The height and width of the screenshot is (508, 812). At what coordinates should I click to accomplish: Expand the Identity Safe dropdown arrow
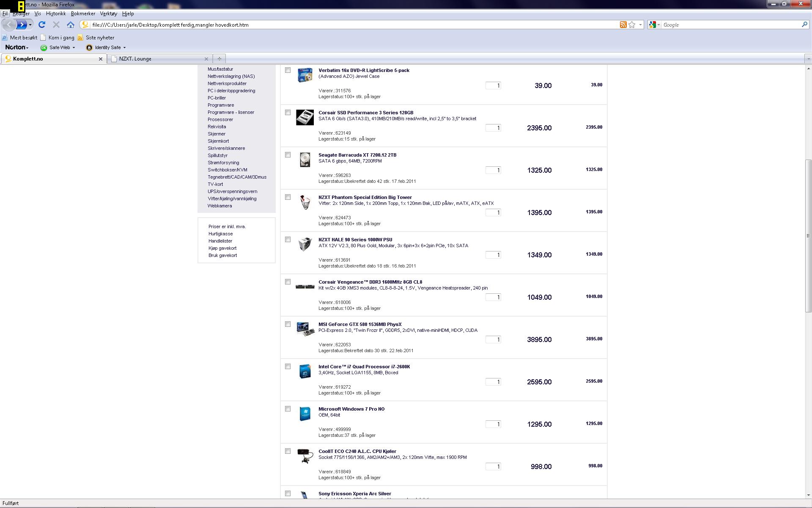click(124, 47)
